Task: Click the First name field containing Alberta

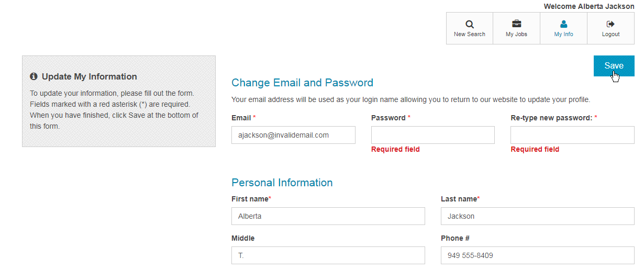Action: coord(328,216)
